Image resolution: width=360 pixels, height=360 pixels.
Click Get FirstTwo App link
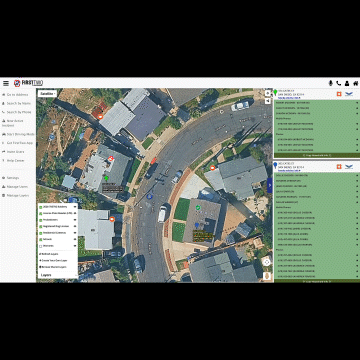(x=18, y=143)
